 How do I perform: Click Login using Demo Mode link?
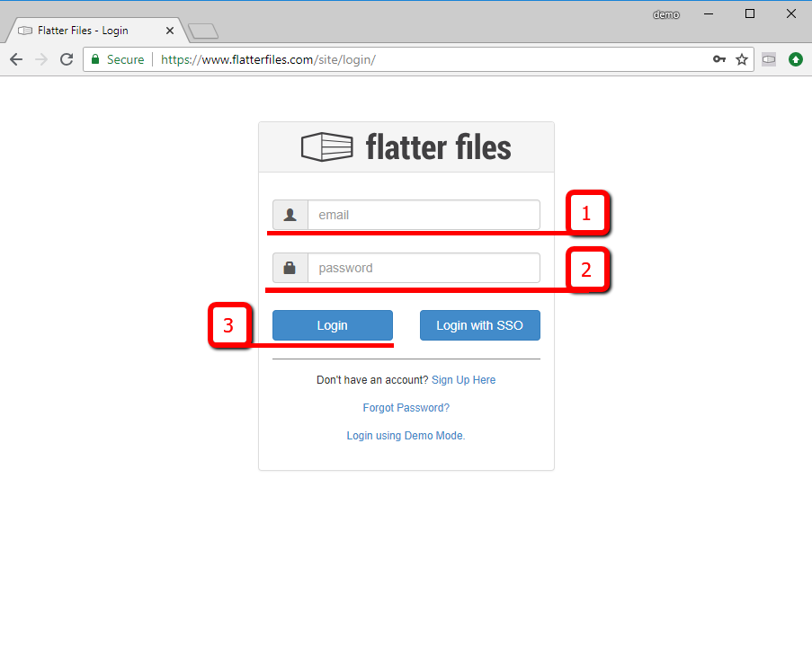(x=406, y=436)
